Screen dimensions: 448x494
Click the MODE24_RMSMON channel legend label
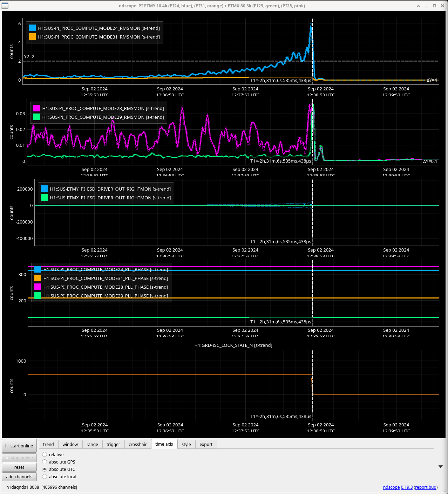click(x=99, y=28)
